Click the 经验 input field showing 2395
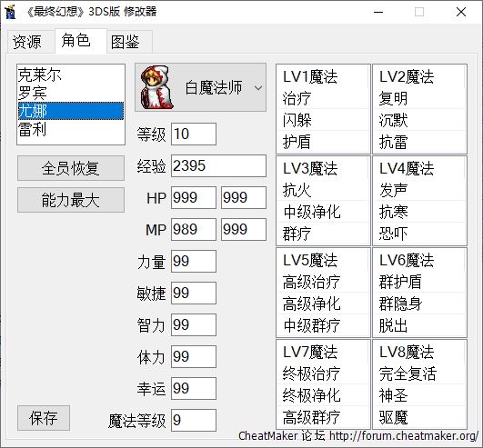Screen dimensions: 483x448 [x=218, y=166]
